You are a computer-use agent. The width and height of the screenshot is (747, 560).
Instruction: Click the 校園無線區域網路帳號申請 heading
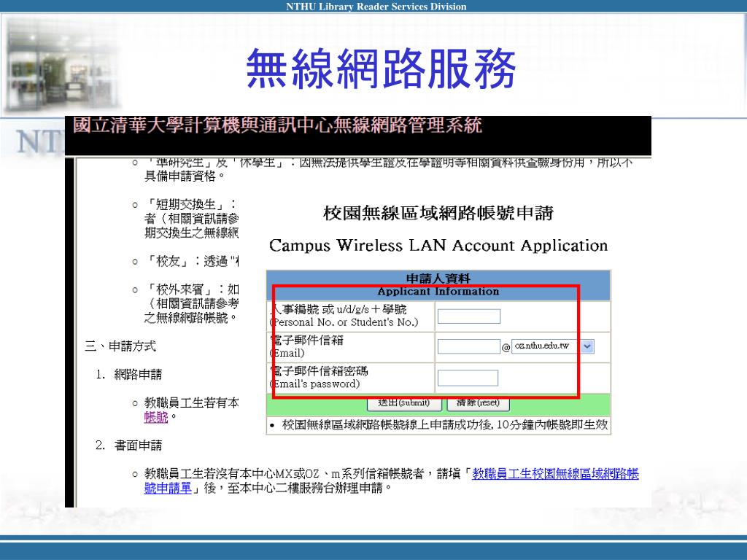click(x=438, y=213)
